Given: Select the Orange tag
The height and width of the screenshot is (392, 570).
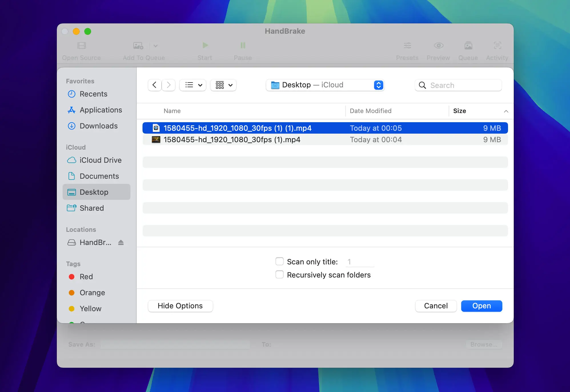Looking at the screenshot, I should point(96,293).
